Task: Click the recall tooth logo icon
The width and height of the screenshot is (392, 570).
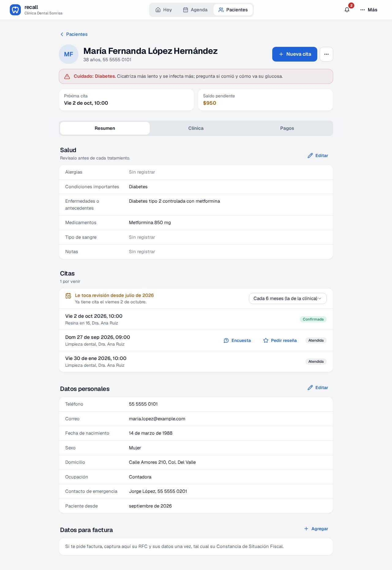Action: point(15,10)
